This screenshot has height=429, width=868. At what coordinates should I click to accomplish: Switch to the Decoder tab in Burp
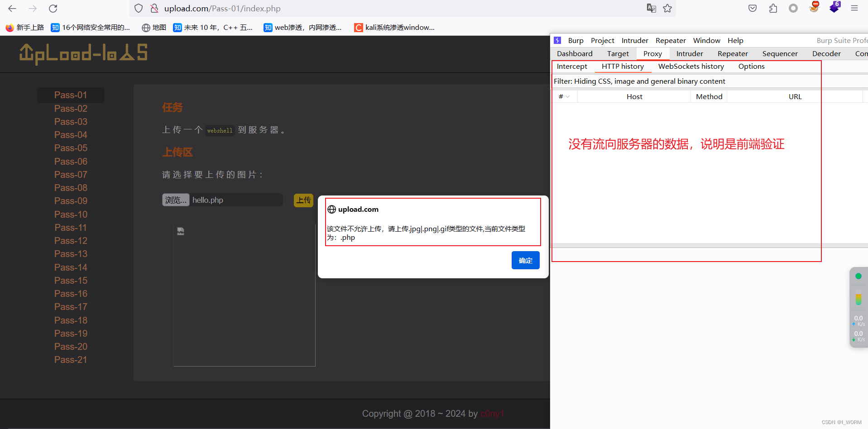coord(826,53)
